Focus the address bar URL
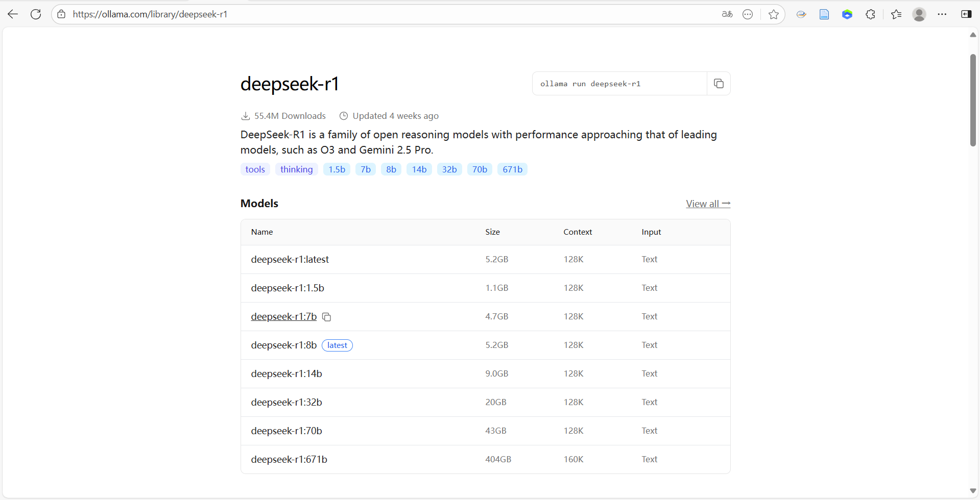Viewport: 980px width, 500px height. pyautogui.click(x=150, y=14)
